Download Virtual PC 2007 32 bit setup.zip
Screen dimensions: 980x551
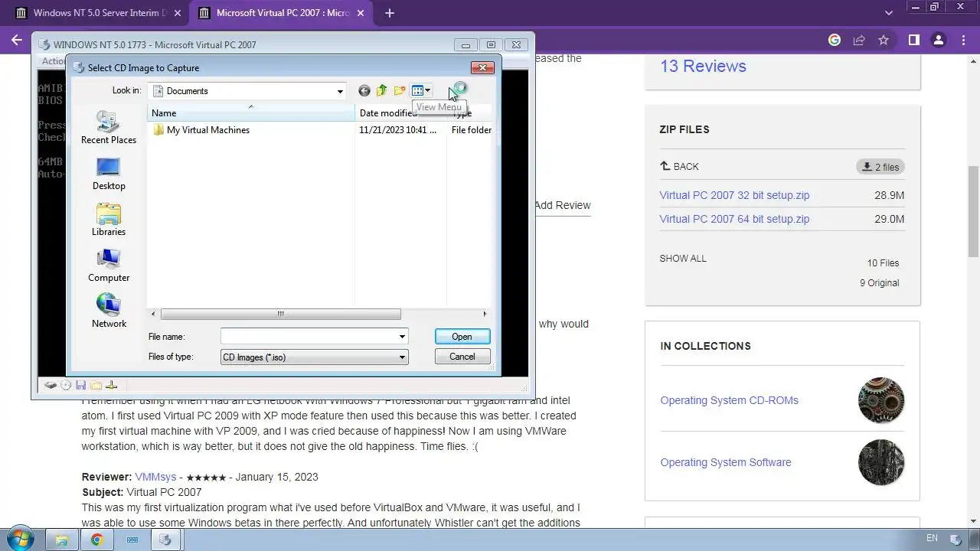(x=734, y=195)
